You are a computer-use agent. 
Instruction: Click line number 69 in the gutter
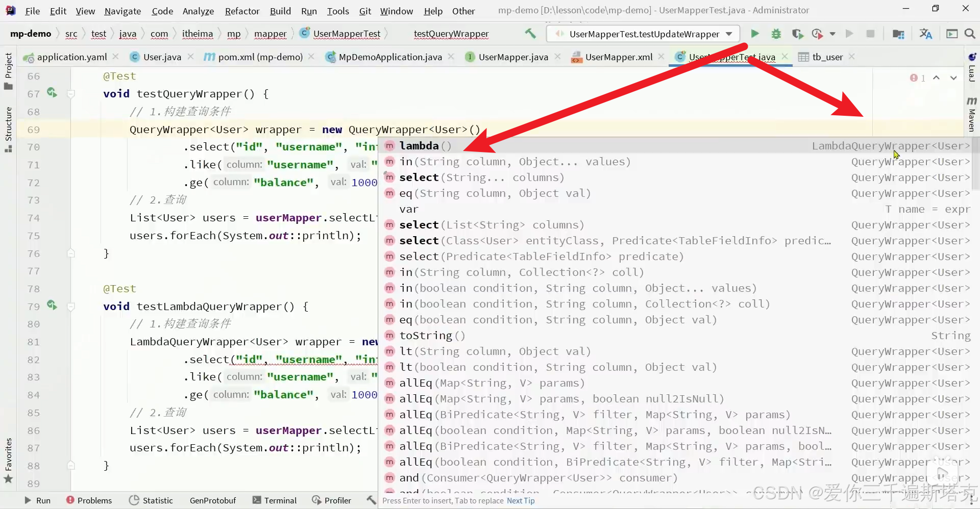point(34,130)
